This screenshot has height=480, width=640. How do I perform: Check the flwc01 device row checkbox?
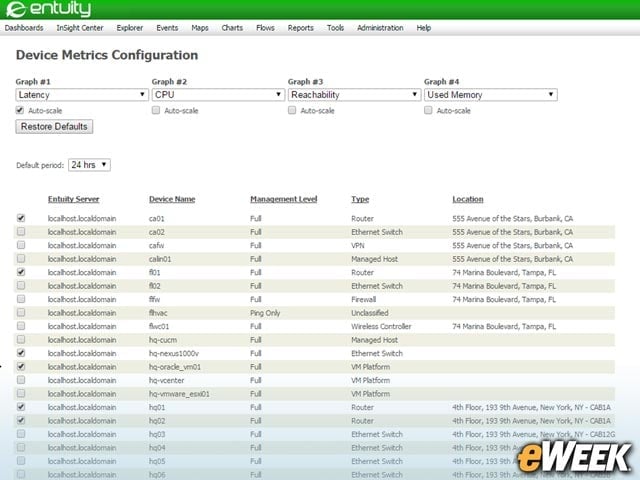click(21, 326)
